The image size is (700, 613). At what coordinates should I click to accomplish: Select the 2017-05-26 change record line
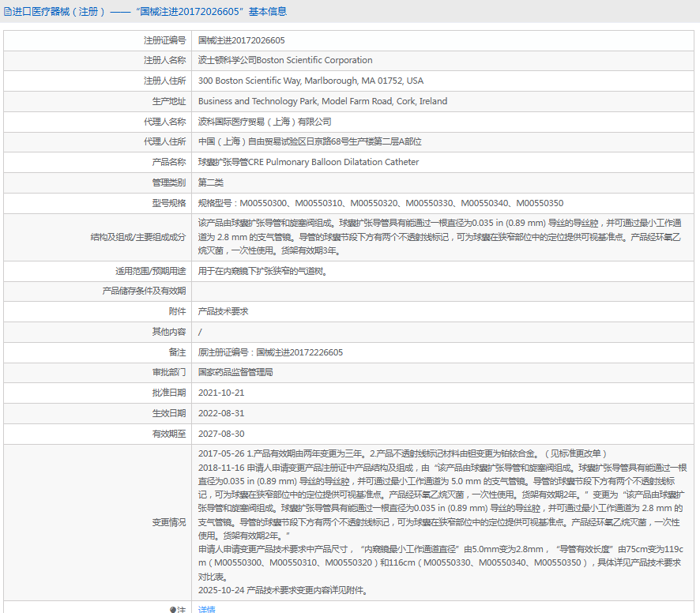tap(402, 453)
